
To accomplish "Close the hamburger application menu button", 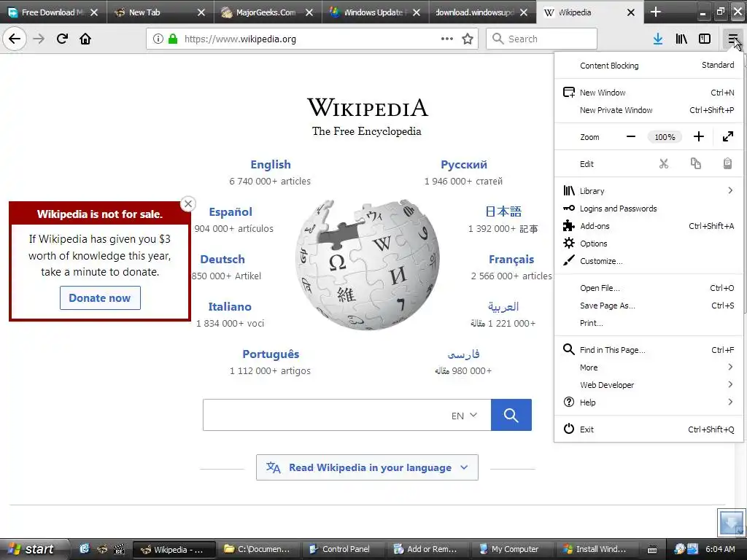I will [732, 39].
